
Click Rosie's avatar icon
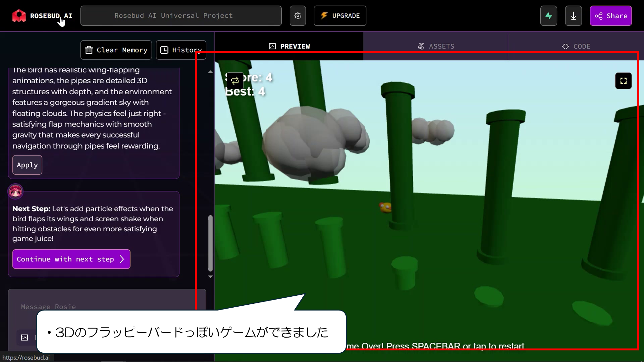[15, 191]
